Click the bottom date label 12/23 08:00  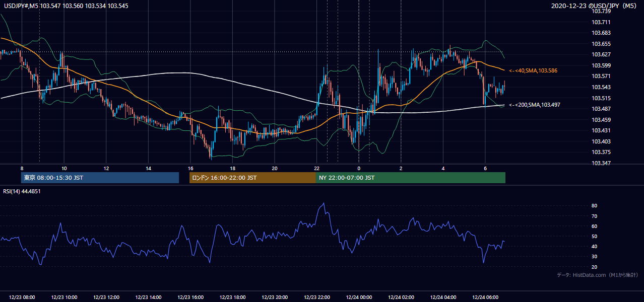pos(22,297)
